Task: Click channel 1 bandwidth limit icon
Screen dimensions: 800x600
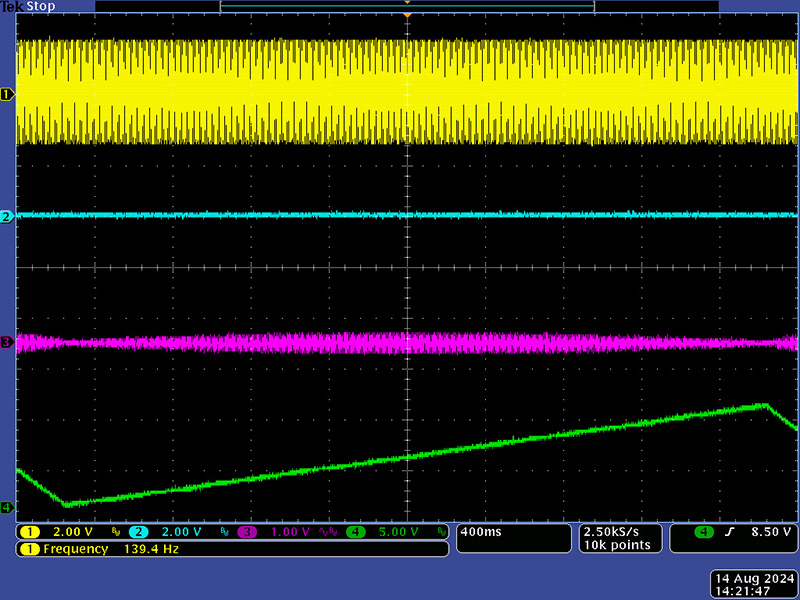Action: click(116, 532)
